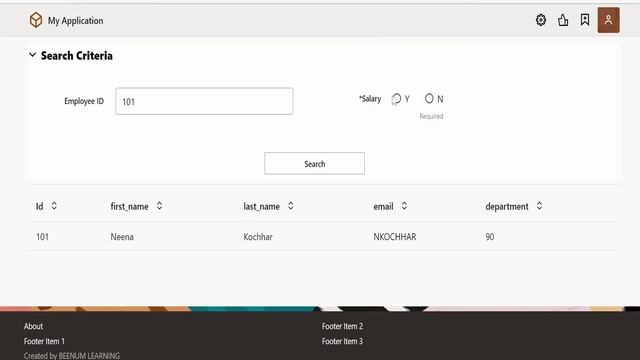Click the bookmark icon in header
Image resolution: width=640 pixels, height=360 pixels.
(585, 20)
